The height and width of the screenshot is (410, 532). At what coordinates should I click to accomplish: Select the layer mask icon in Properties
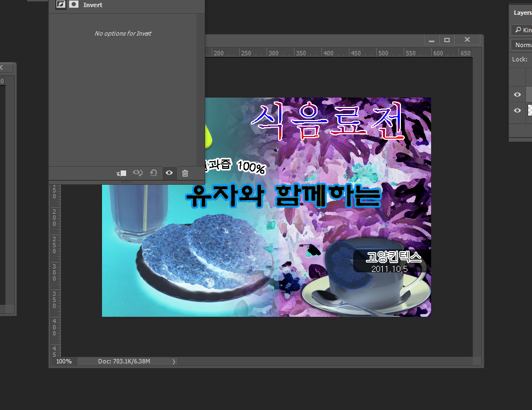point(73,5)
